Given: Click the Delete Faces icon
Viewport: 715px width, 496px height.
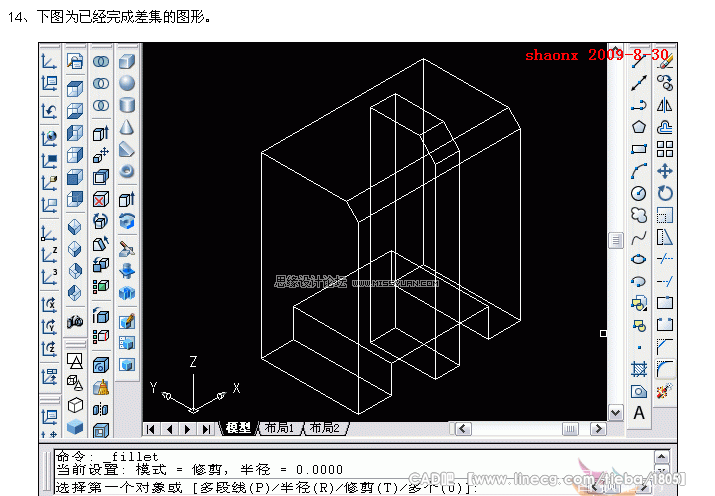Looking at the screenshot, I should click(101, 199).
